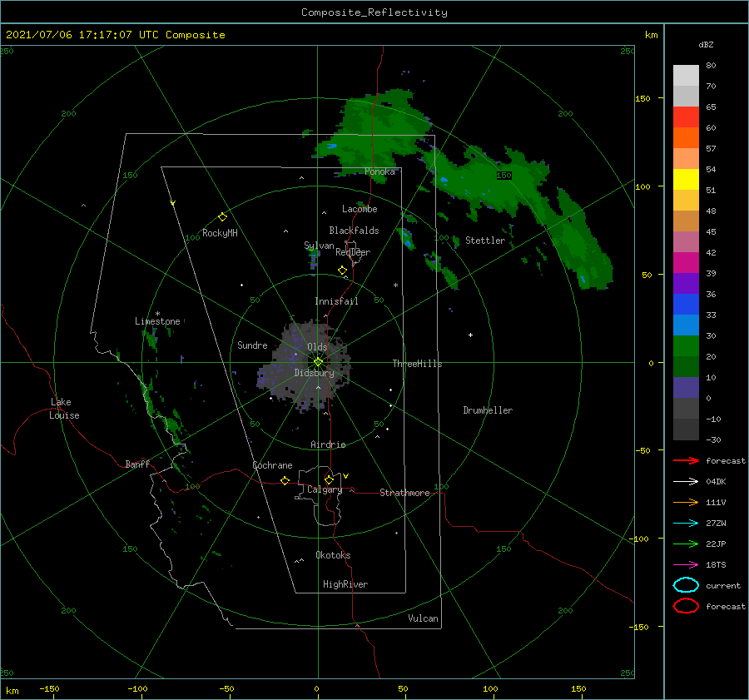The height and width of the screenshot is (700, 749).
Task: Click the Drumheller label
Action: click(488, 410)
